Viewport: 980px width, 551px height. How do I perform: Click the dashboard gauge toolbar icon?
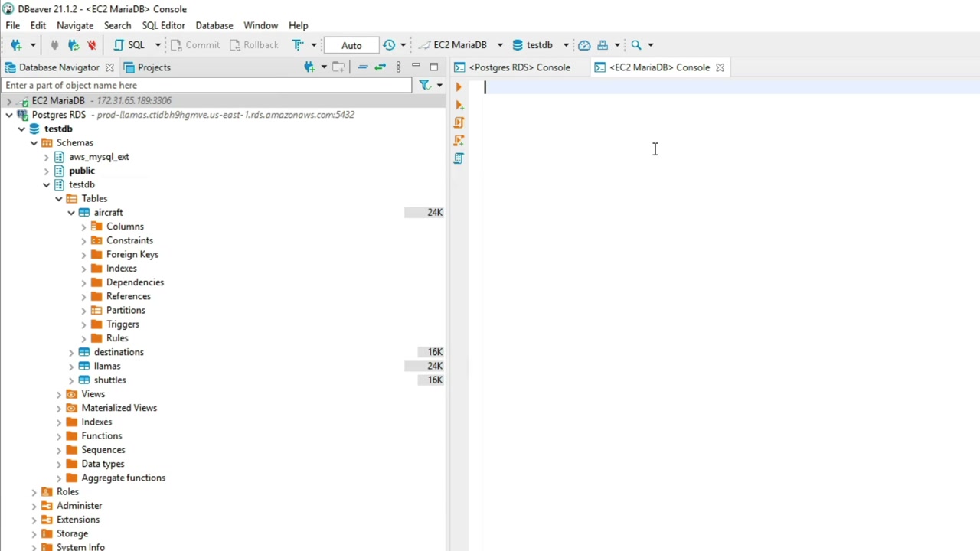(x=584, y=45)
